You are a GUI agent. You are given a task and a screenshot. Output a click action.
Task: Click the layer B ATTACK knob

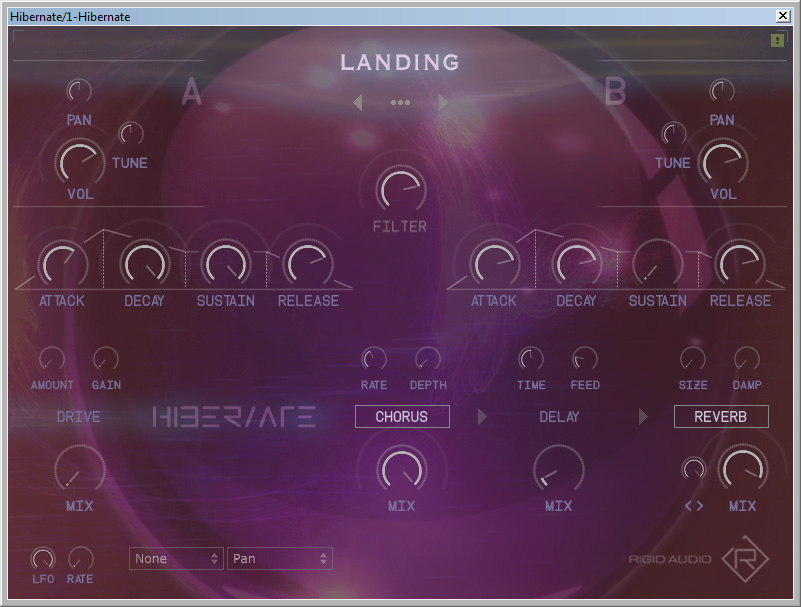coord(494,263)
